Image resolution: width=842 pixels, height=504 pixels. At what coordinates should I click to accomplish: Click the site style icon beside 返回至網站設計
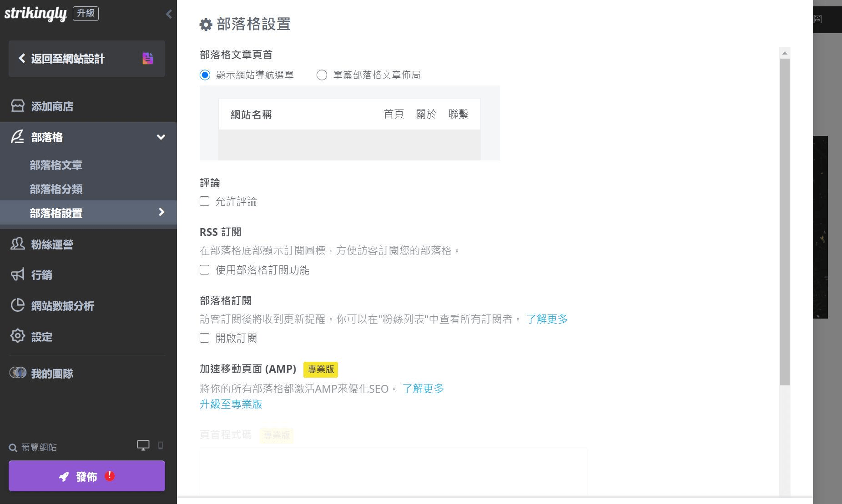147,59
